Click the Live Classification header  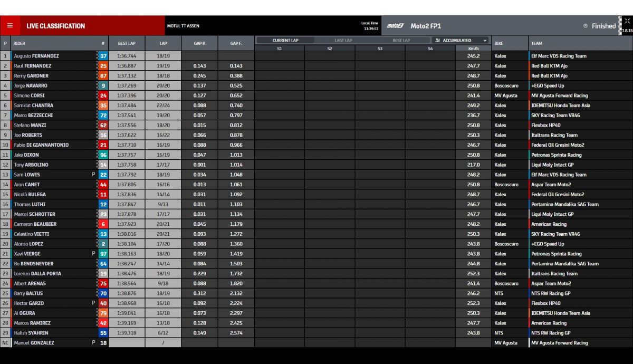(55, 26)
